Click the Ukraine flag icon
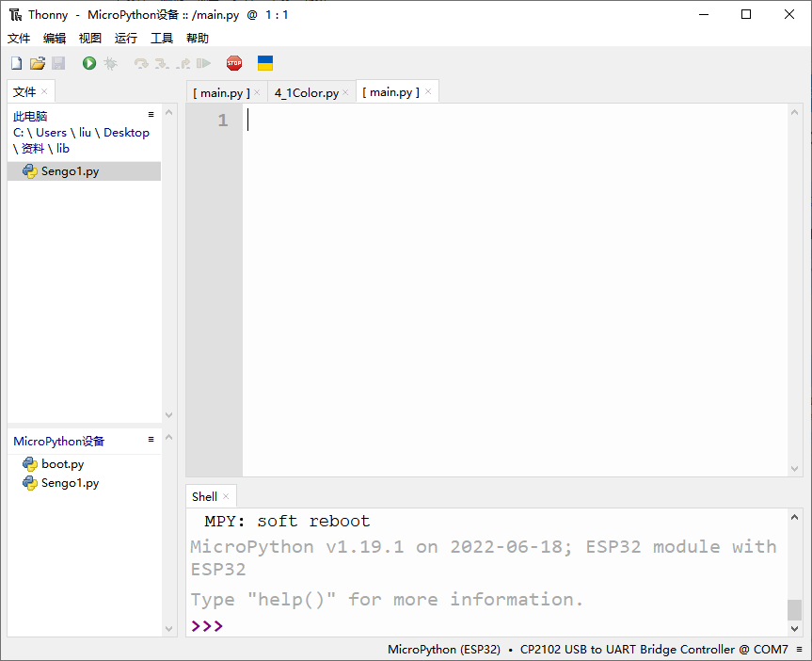Image resolution: width=812 pixels, height=661 pixels. (265, 63)
